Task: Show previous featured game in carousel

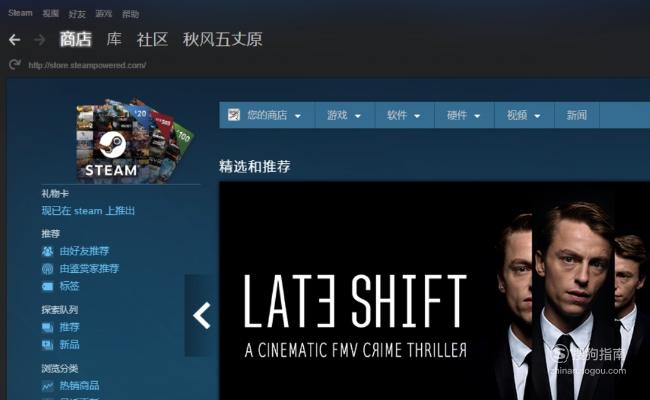Action: click(201, 315)
